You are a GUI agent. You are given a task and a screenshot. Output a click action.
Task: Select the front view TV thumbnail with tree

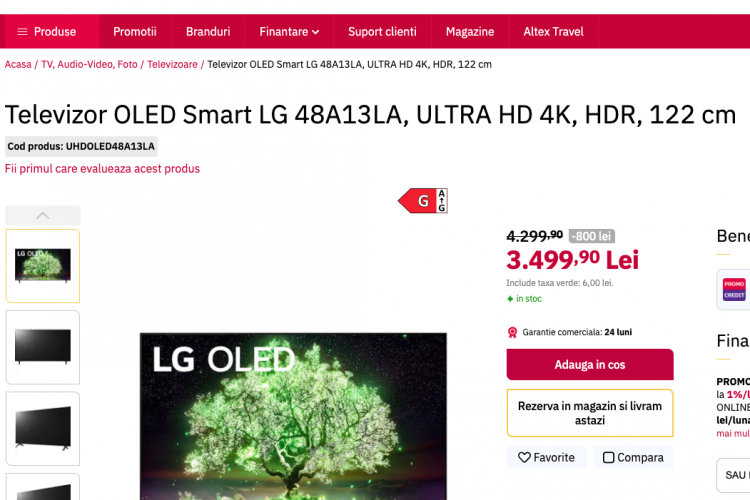click(x=43, y=266)
